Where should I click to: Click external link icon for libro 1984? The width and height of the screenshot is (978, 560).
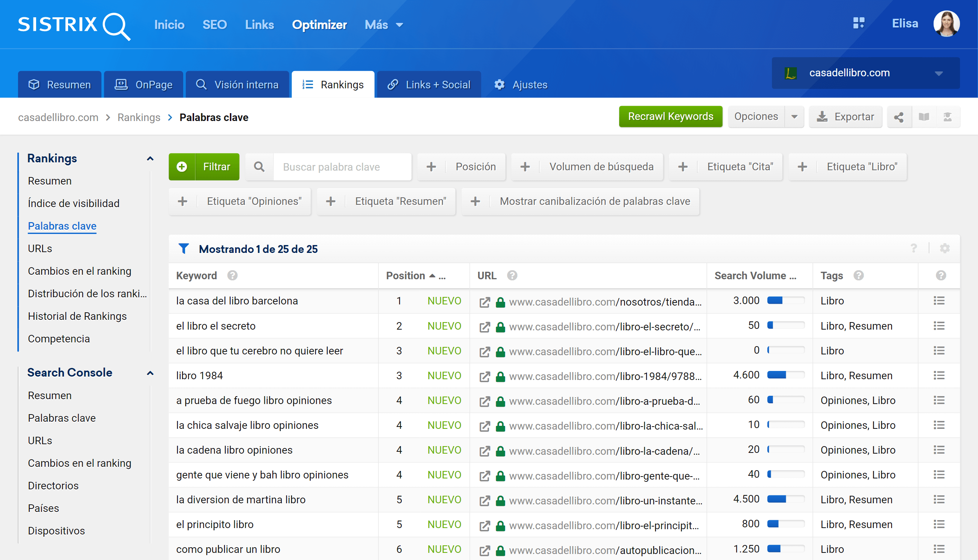(484, 376)
